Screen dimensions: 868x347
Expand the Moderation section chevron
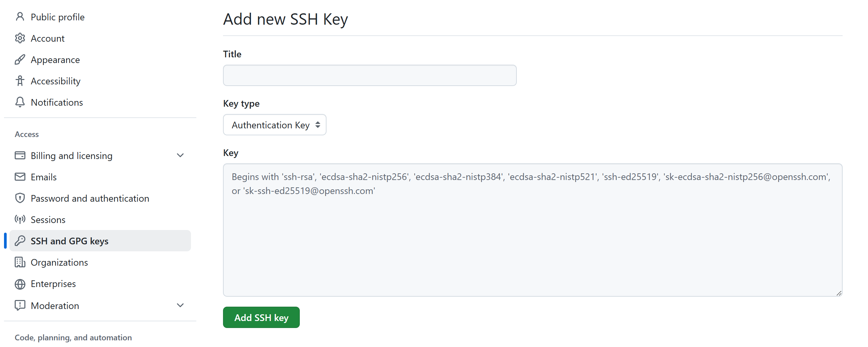(x=180, y=305)
